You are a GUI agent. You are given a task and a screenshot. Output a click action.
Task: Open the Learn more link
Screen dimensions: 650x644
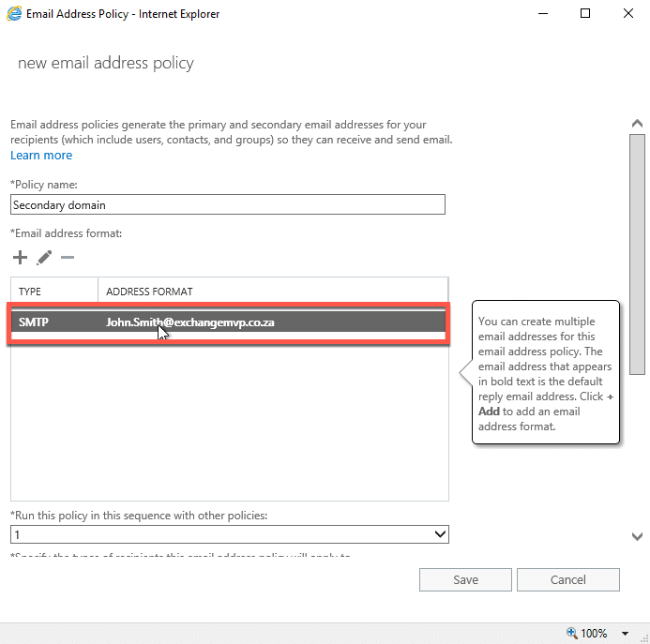click(41, 155)
